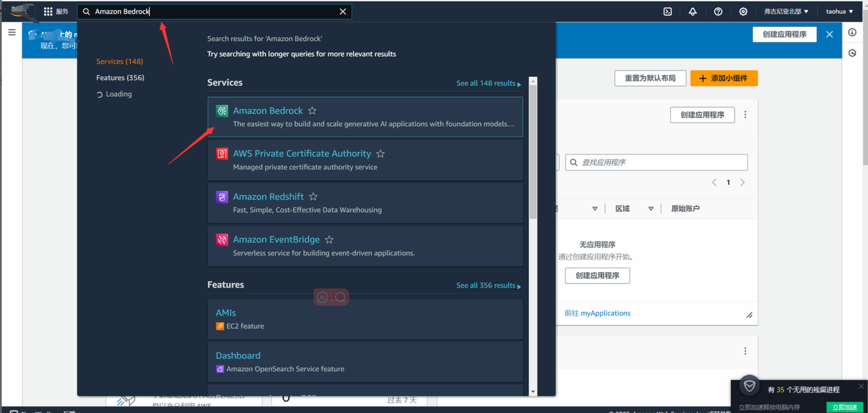Go to previous page of applications
Viewport: 868px width, 413px height.
point(714,182)
